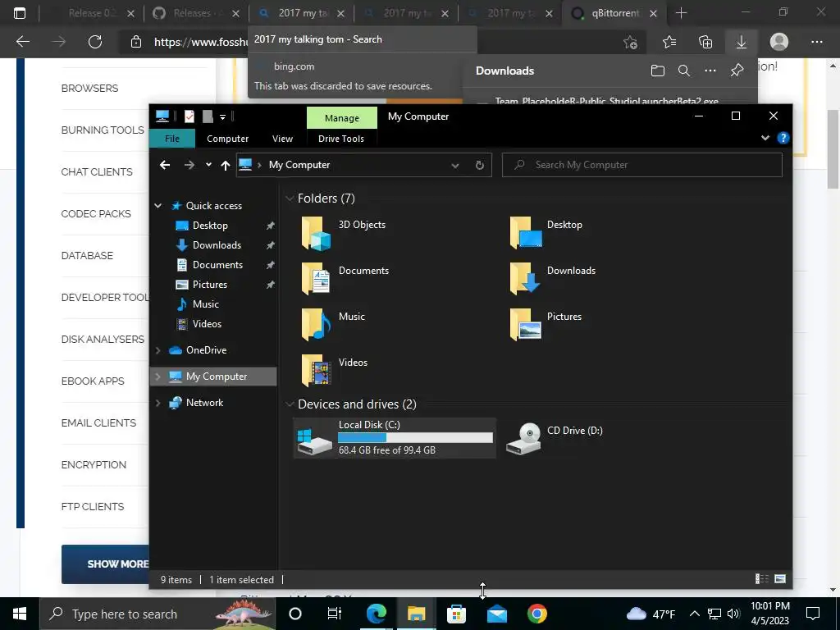Pin the Edge Downloads panel
The image size is (840, 630).
click(x=737, y=71)
